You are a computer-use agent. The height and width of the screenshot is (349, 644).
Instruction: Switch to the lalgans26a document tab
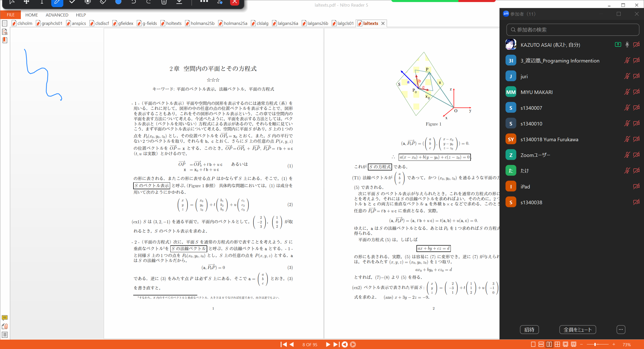(x=285, y=23)
